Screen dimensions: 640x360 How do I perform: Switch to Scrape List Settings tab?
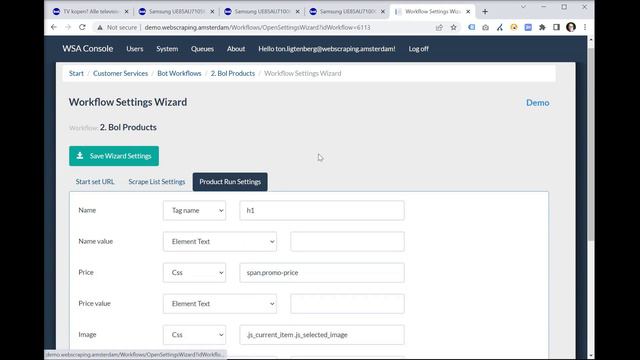tap(157, 182)
